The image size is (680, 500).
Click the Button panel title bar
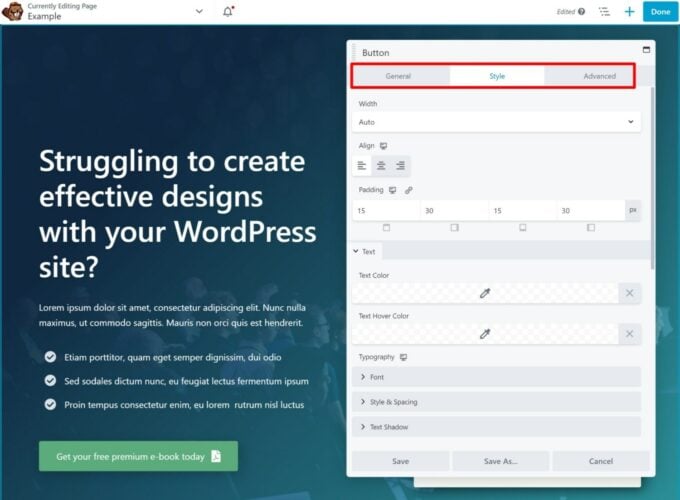click(500, 53)
